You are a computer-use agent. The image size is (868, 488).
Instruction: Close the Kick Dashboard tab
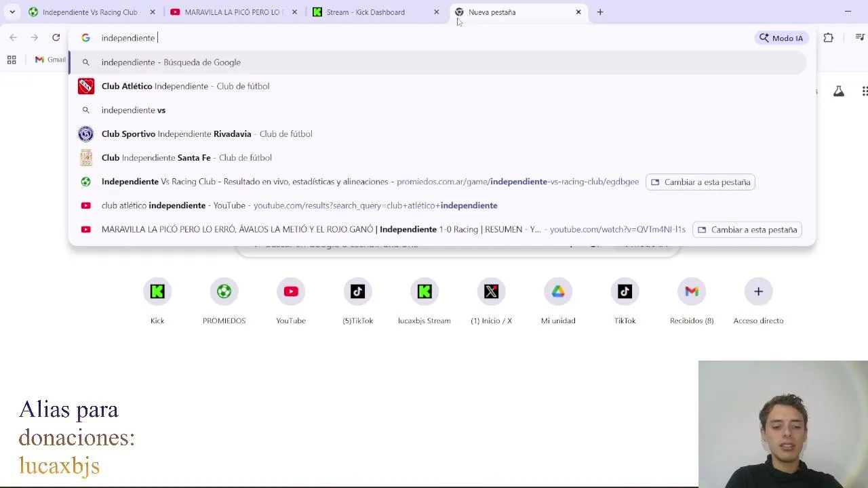click(x=437, y=12)
